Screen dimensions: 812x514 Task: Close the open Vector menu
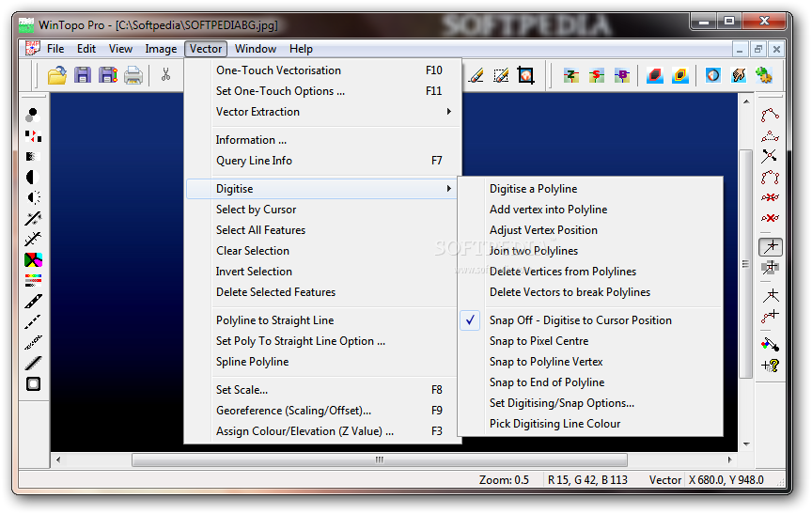point(206,49)
